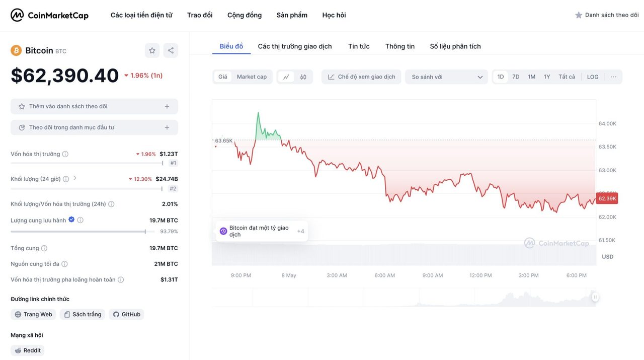Open Chế độ xem giao dịch view

click(x=361, y=77)
